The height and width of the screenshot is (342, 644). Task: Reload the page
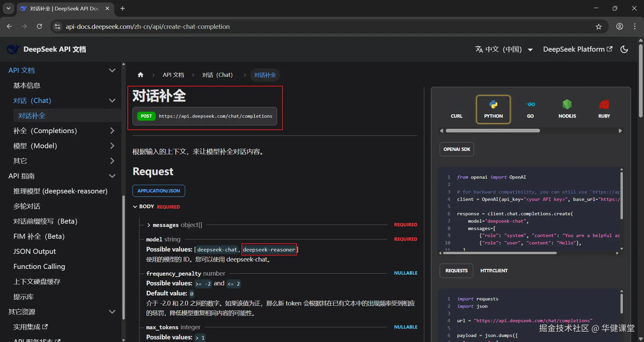[39, 26]
